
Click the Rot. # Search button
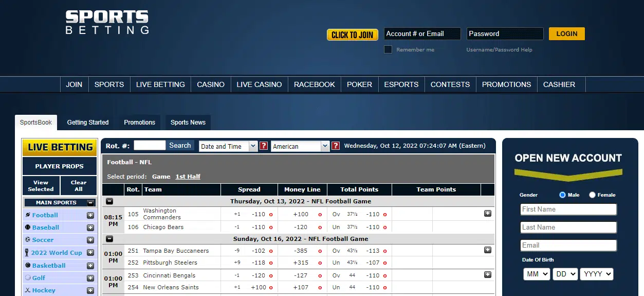point(180,146)
